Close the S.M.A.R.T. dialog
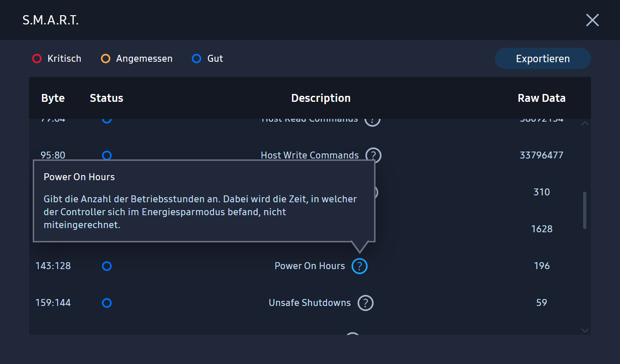This screenshot has height=364, width=620. 592,20
